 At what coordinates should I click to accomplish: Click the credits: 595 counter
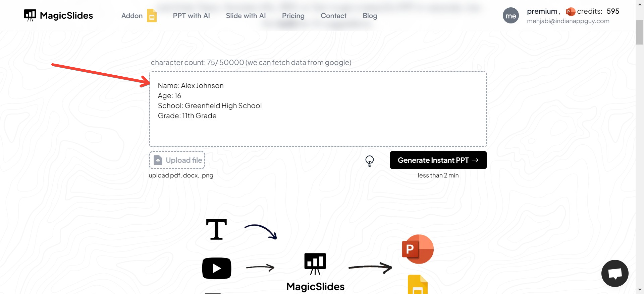598,11
